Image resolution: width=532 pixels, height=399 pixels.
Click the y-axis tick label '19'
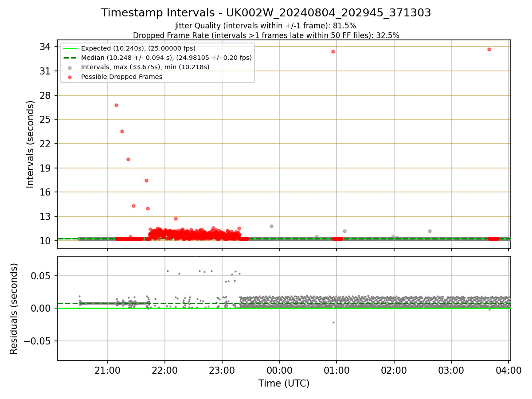click(45, 168)
